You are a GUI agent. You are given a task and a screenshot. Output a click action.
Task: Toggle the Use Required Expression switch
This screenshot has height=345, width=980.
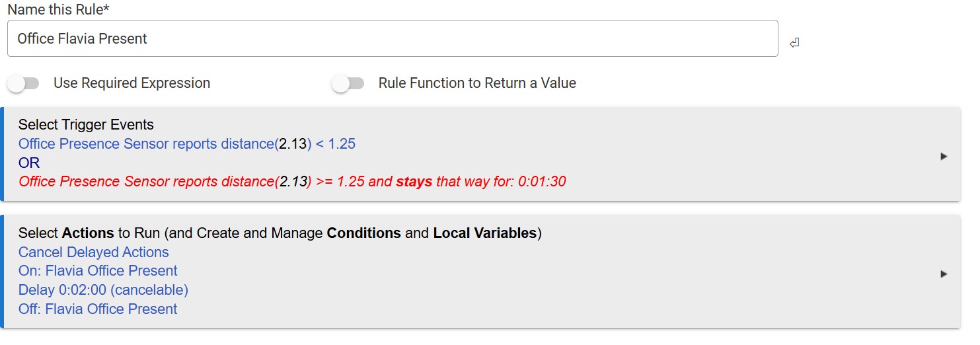(24, 83)
